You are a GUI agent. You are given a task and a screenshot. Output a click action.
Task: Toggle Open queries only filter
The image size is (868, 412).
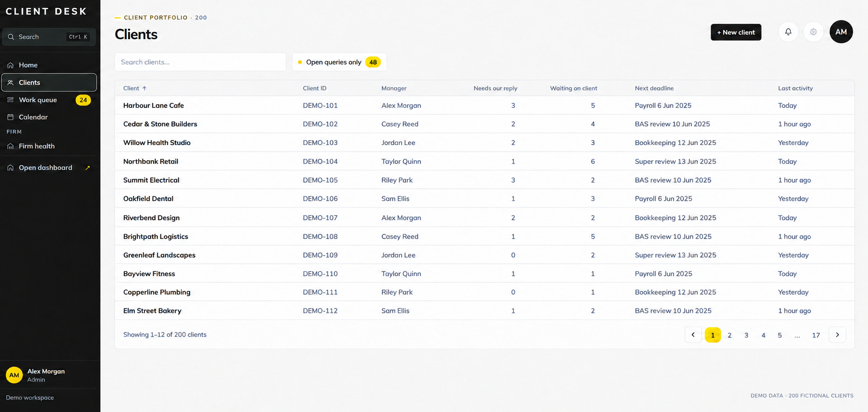point(339,62)
